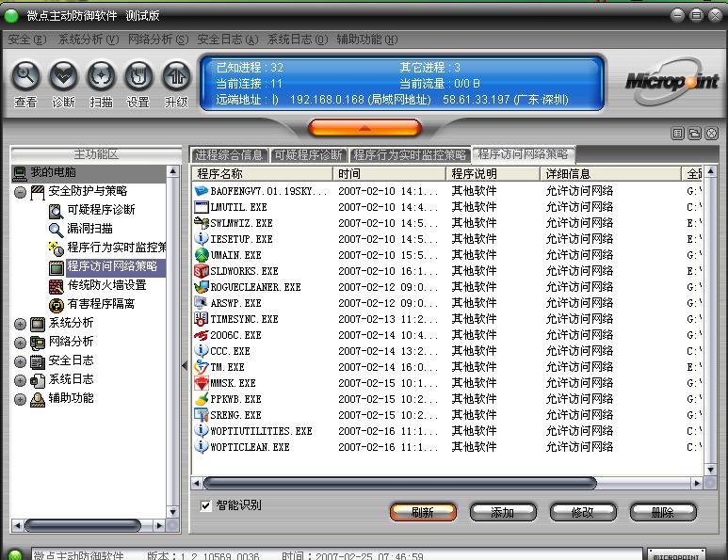Click the 程序说明 column header
The height and width of the screenshot is (560, 728).
[493, 174]
